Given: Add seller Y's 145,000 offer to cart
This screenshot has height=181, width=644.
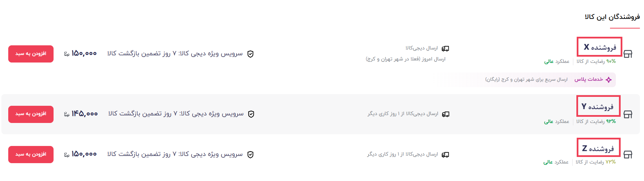Looking at the screenshot, I should [x=31, y=114].
